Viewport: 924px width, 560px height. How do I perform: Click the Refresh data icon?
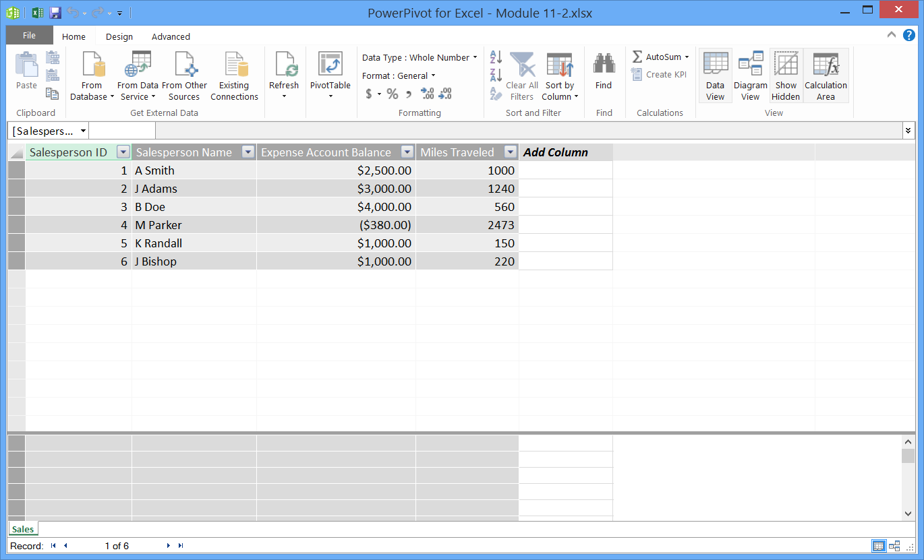(284, 74)
